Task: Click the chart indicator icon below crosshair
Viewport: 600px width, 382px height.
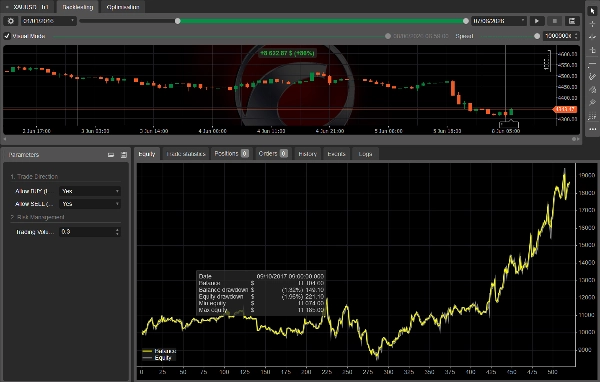Action: click(x=593, y=37)
